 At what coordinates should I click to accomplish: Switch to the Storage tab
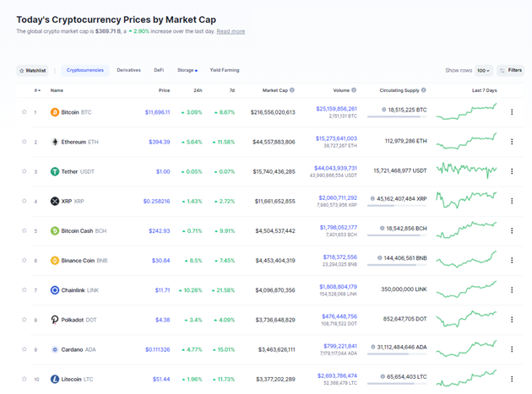(x=187, y=70)
